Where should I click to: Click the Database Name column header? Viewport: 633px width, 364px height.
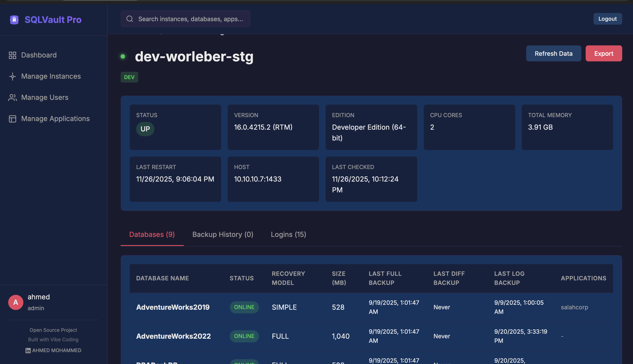tap(162, 278)
